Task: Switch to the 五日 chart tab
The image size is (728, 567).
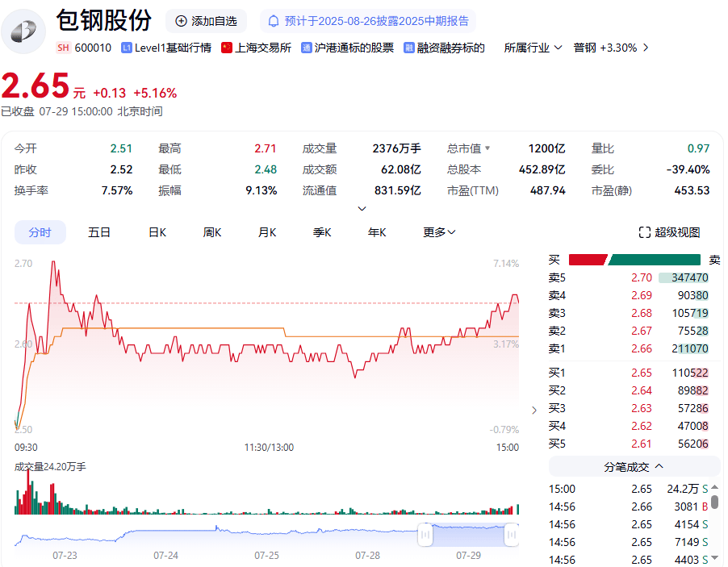Action: pos(99,232)
